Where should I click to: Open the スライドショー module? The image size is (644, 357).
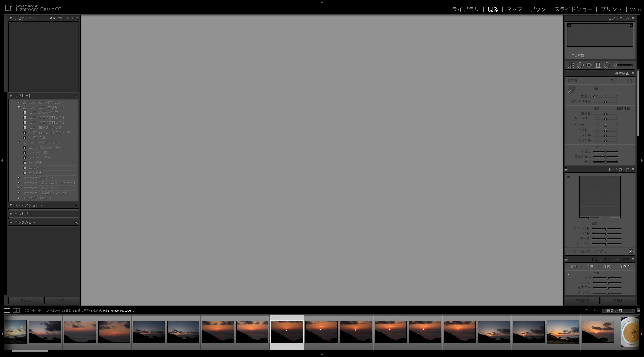click(x=573, y=9)
